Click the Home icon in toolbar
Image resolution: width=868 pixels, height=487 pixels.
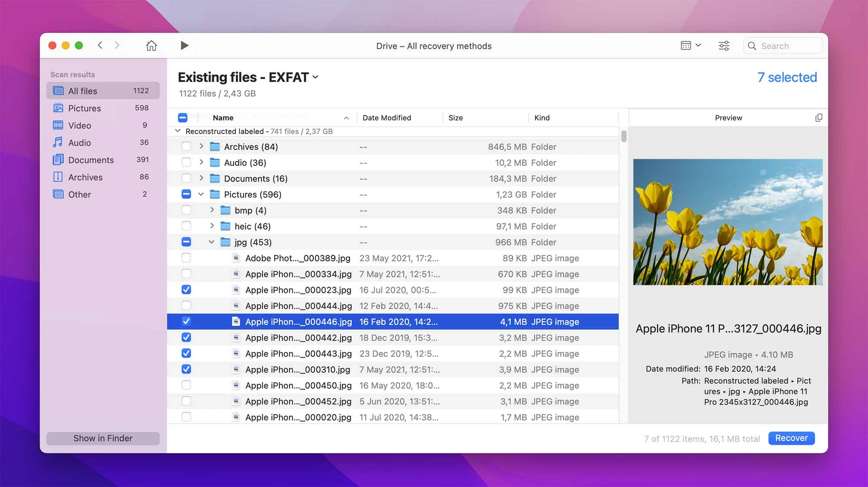pyautogui.click(x=151, y=46)
